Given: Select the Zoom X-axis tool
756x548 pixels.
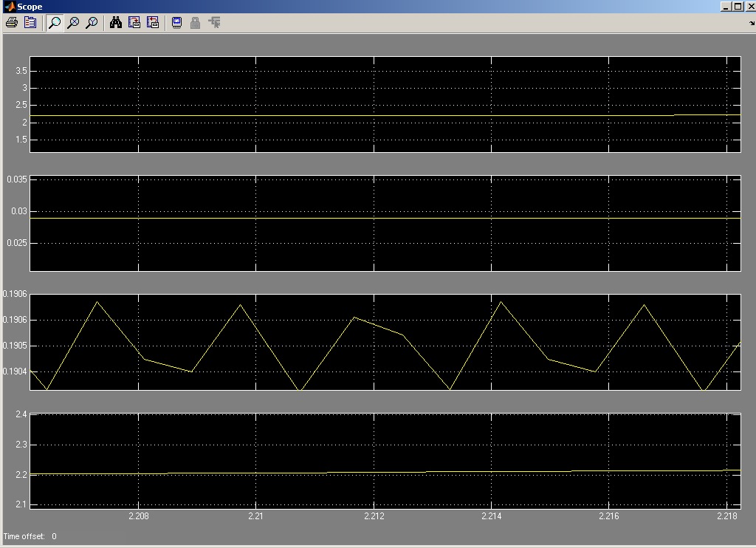Looking at the screenshot, I should 73,23.
